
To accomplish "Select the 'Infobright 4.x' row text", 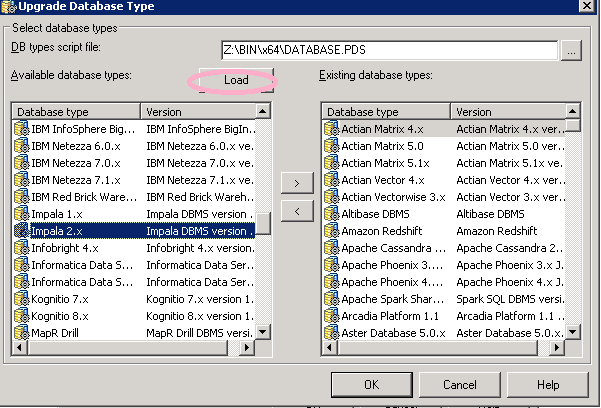I will tap(65, 248).
